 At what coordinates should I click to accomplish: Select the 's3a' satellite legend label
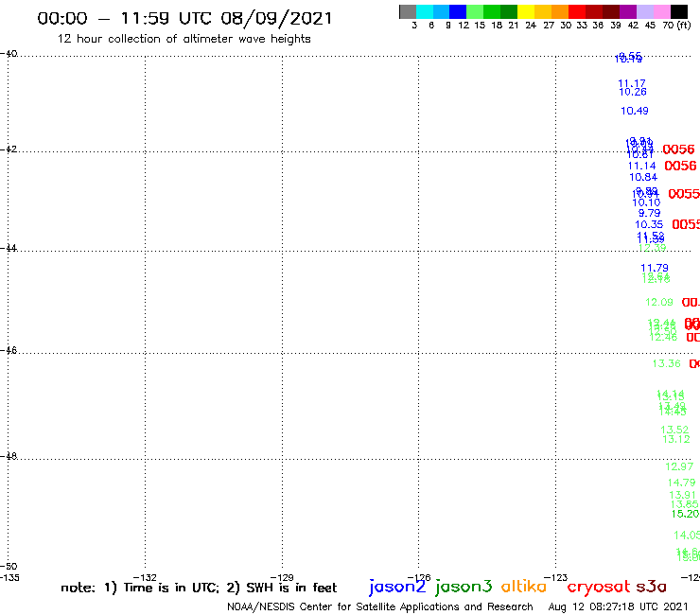pyautogui.click(x=651, y=587)
